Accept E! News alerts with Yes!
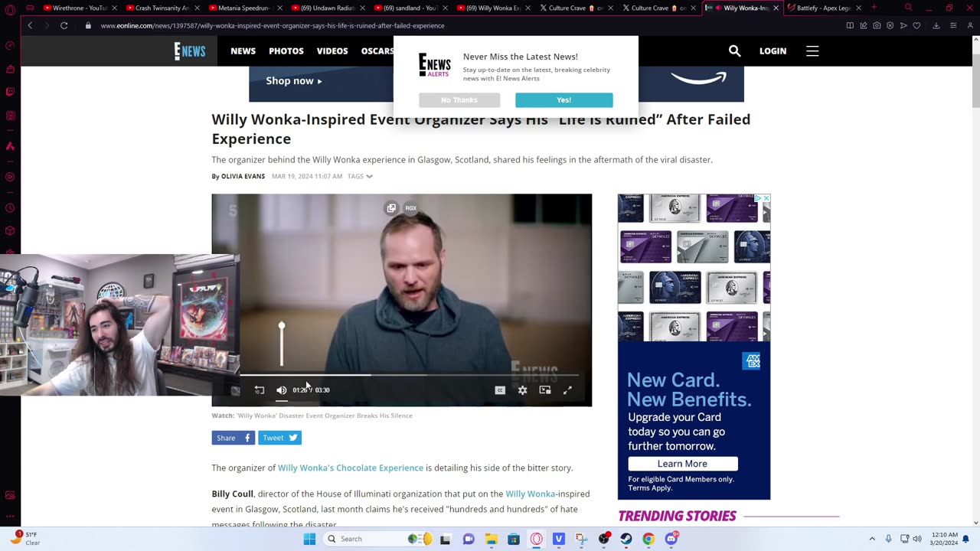 coord(563,100)
